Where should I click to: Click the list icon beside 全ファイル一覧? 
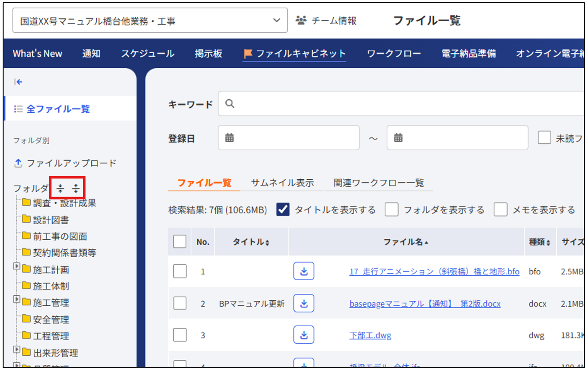click(18, 109)
